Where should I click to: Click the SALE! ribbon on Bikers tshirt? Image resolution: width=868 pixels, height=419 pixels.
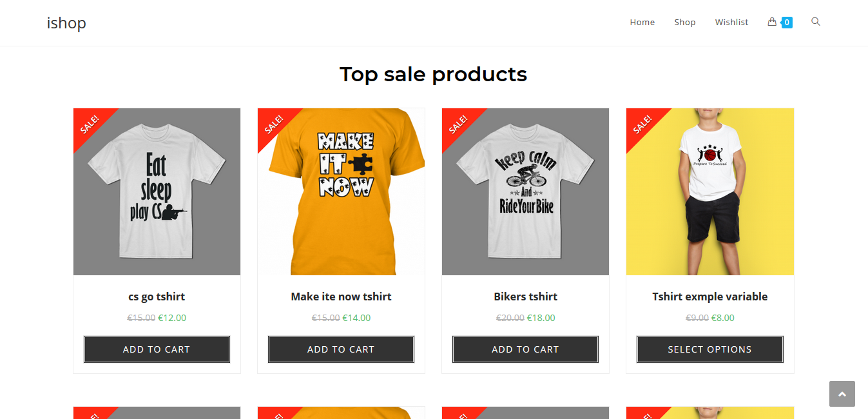pos(458,124)
